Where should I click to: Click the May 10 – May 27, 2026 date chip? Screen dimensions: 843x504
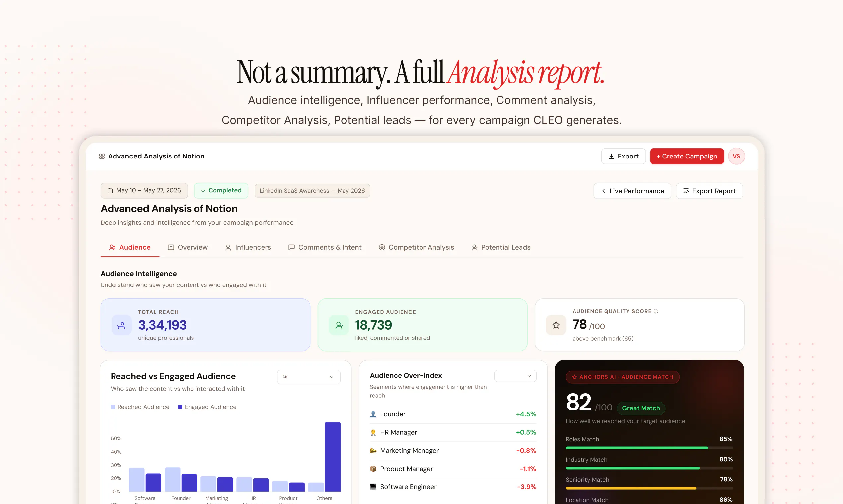click(x=144, y=191)
